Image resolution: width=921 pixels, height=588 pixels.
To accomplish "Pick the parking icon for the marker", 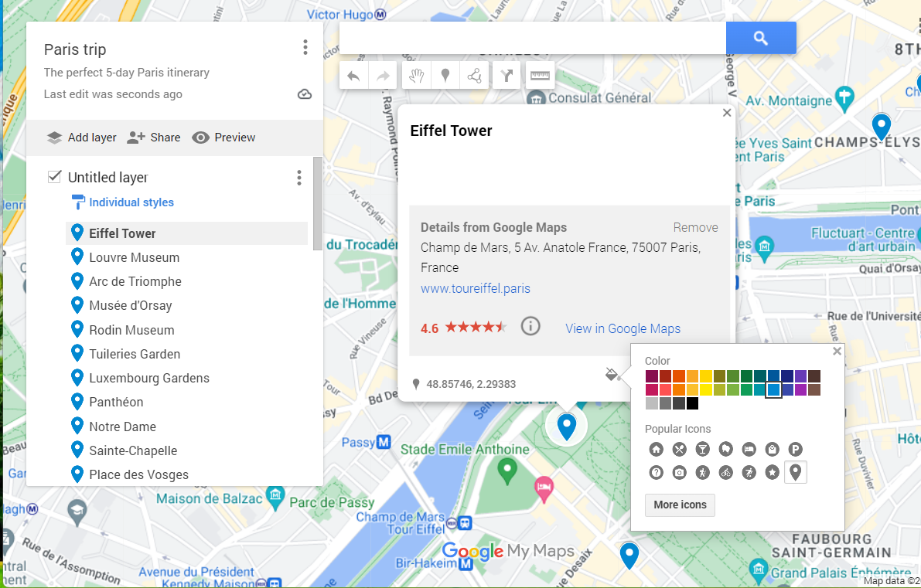I will pos(795,449).
